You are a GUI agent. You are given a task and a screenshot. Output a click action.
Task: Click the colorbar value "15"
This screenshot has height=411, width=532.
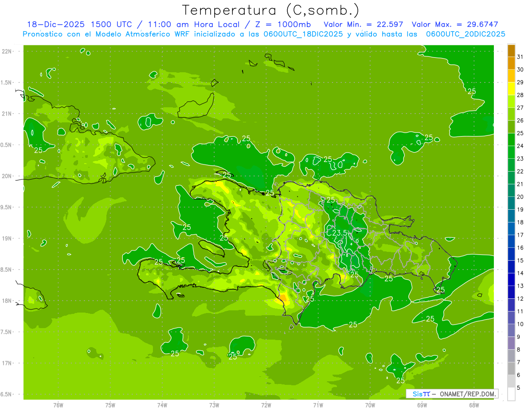tap(520, 260)
